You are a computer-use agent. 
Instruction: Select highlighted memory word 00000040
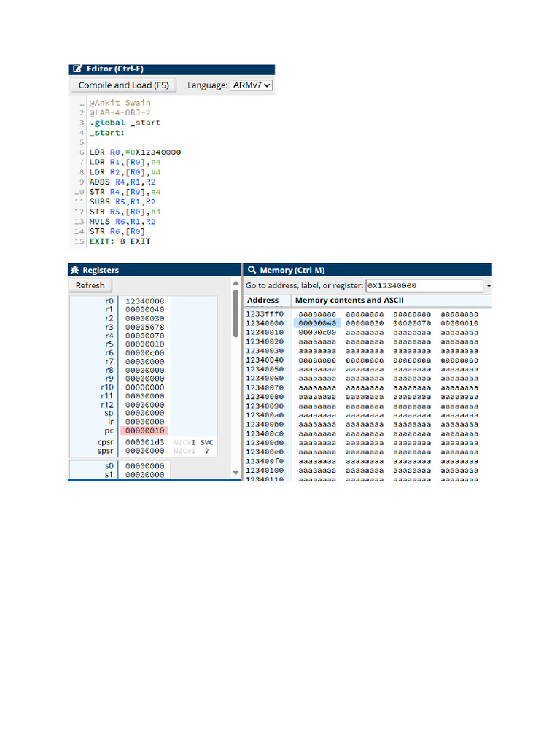pyautogui.click(x=317, y=323)
